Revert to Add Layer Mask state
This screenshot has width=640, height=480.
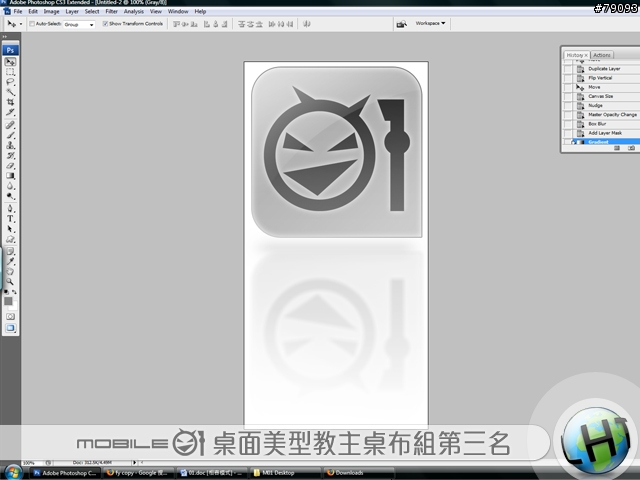(x=607, y=133)
